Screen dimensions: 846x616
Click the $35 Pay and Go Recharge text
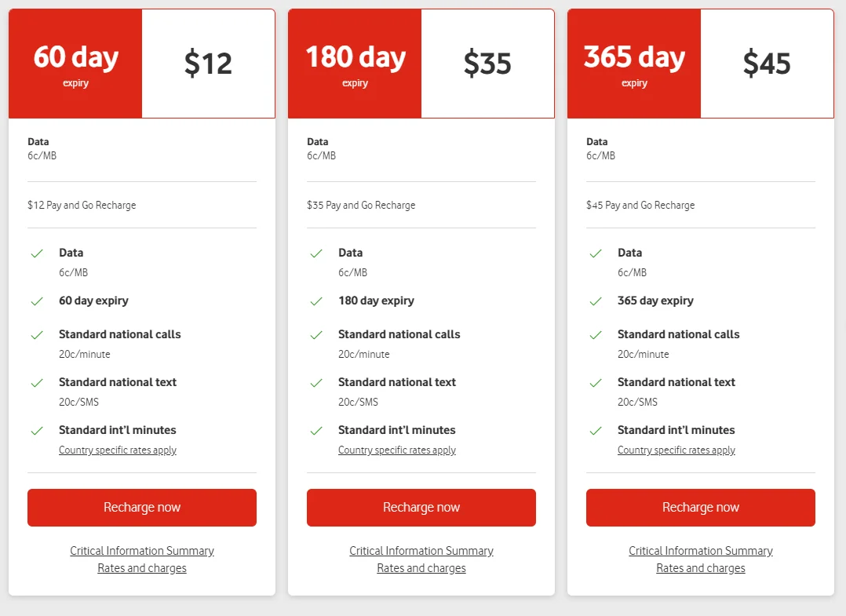[x=361, y=206]
